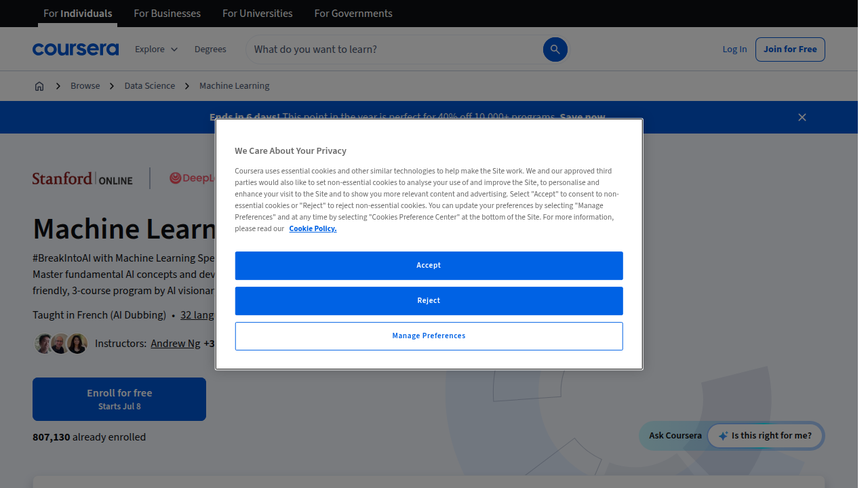Open the Browse breadcrumb link

85,86
